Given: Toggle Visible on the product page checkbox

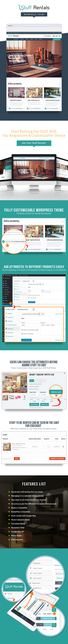Looking at the screenshot, I should pyautogui.click(x=22, y=330).
